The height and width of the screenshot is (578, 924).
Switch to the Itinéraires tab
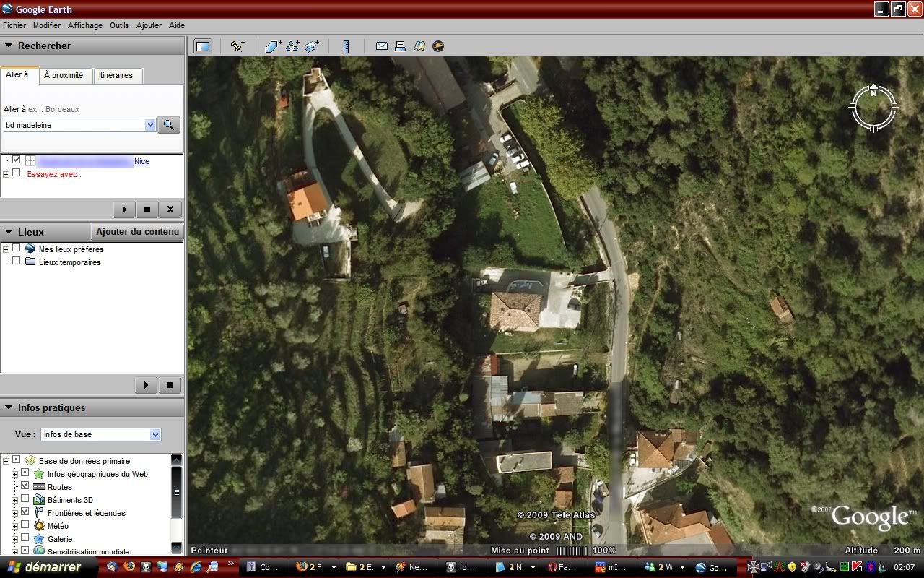pos(116,75)
